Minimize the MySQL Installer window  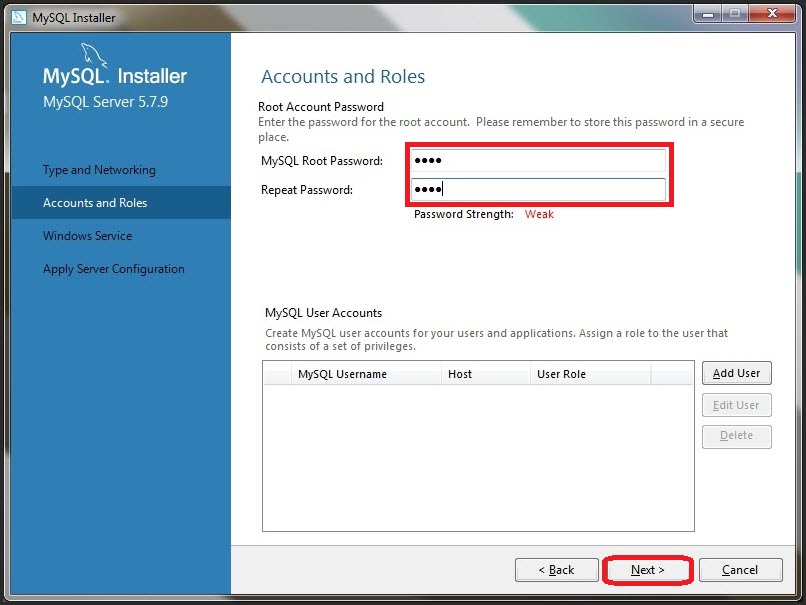(x=708, y=14)
